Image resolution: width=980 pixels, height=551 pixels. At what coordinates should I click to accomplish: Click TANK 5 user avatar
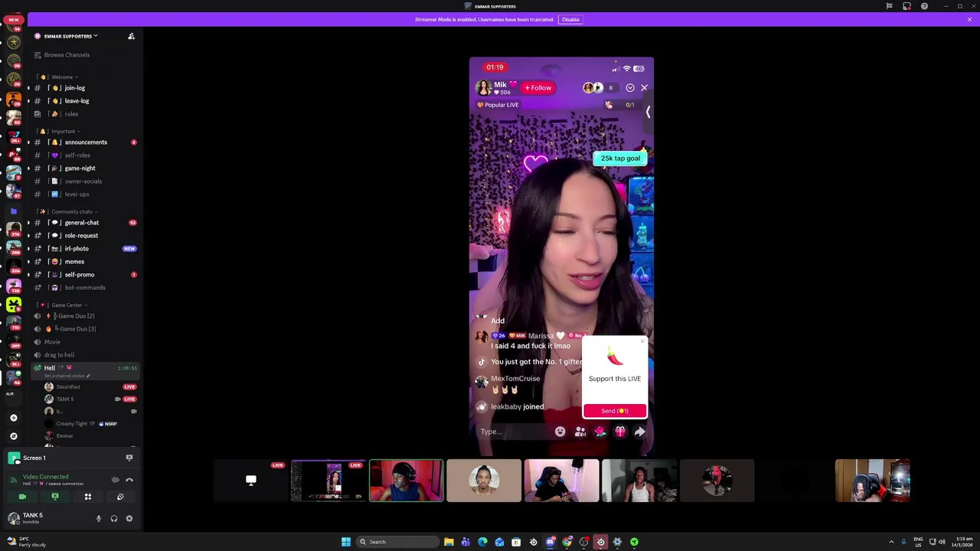(x=13, y=518)
